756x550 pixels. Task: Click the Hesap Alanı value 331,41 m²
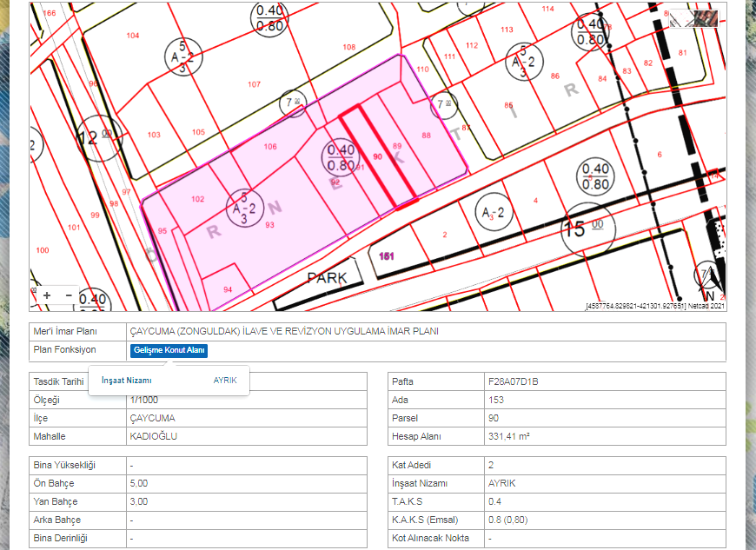coord(509,436)
